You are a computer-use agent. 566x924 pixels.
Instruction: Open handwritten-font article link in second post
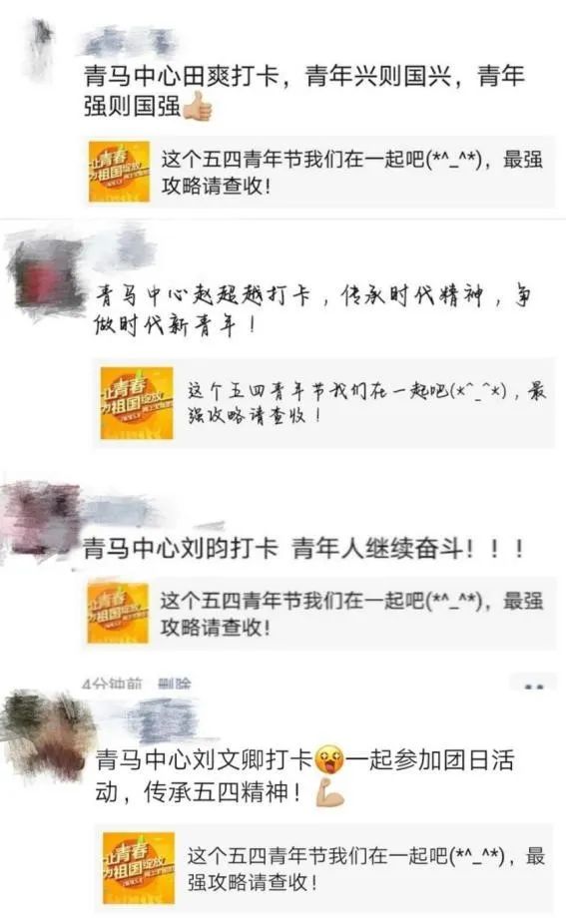366,403
